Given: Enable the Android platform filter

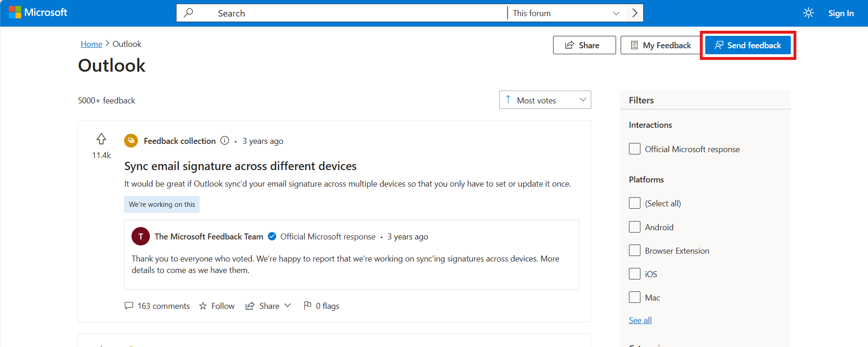Looking at the screenshot, I should [x=634, y=227].
